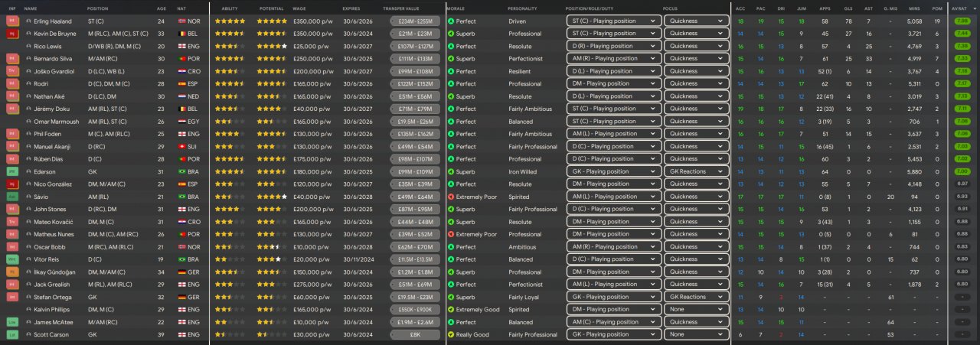
Task: Click the Switzerland flag in Manuel Akanji's row
Action: tap(181, 147)
